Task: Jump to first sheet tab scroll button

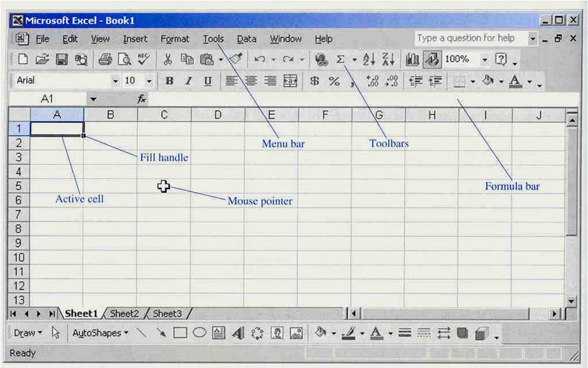Action: [13, 313]
